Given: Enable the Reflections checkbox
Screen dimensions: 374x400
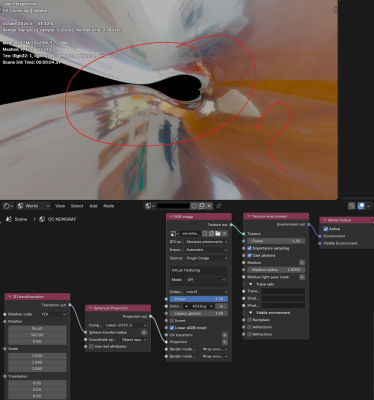Looking at the screenshot, I should click(x=249, y=327).
